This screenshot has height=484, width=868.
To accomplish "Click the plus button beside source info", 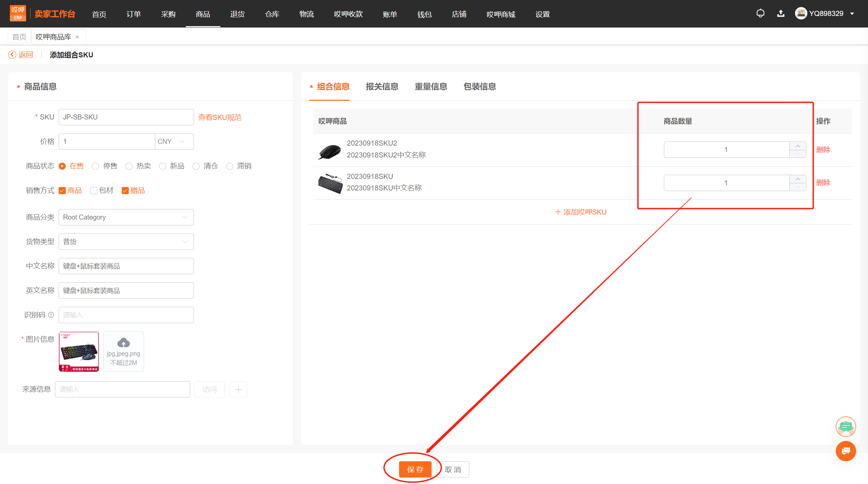I will click(238, 389).
